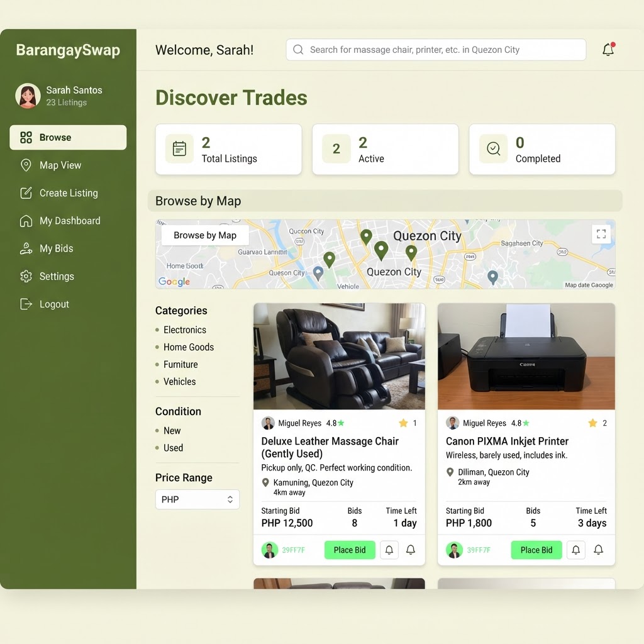Filter by Vehicles category
Viewport: 644px width, 644px height.
179,382
